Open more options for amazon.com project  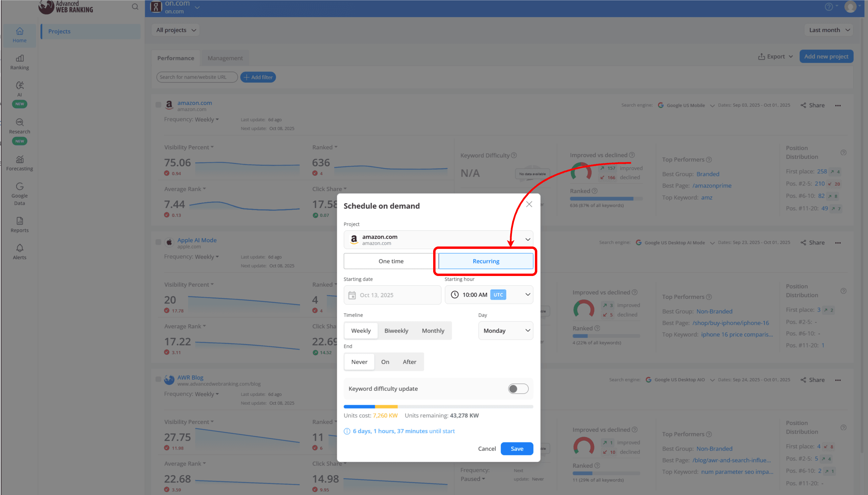click(x=838, y=105)
